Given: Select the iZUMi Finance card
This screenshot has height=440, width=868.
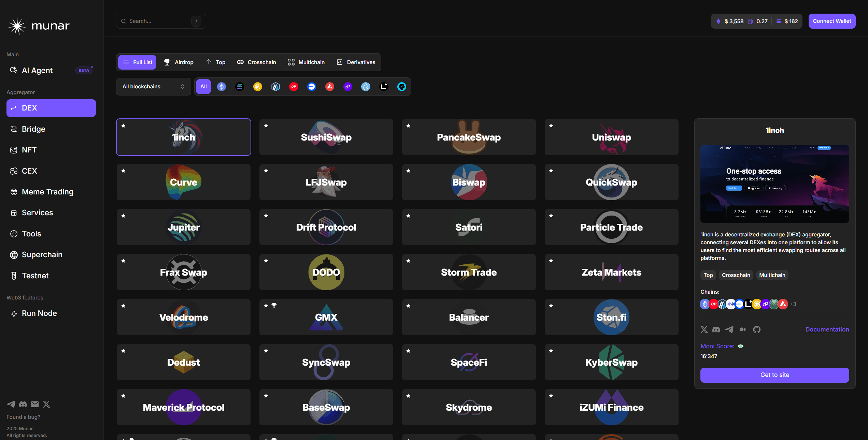Looking at the screenshot, I should click(x=611, y=407).
